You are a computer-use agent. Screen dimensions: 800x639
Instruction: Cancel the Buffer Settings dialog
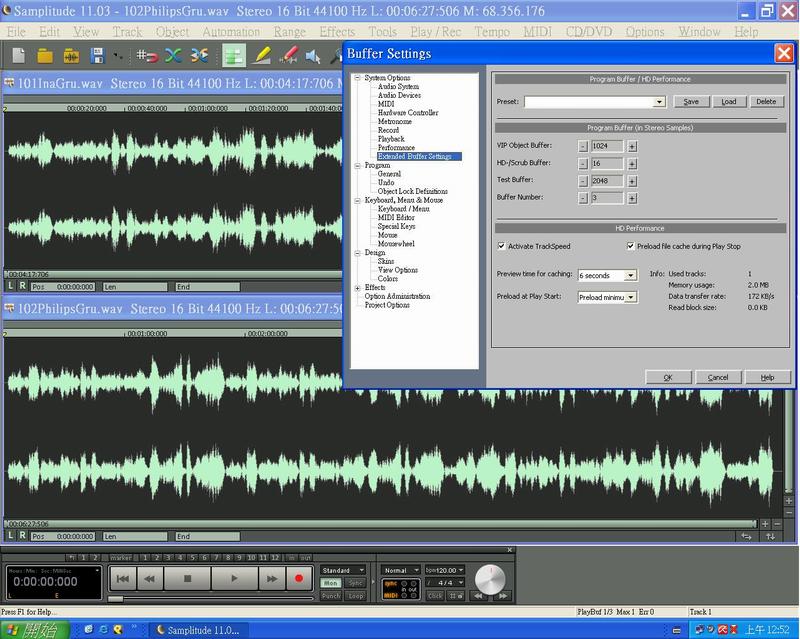pyautogui.click(x=718, y=377)
